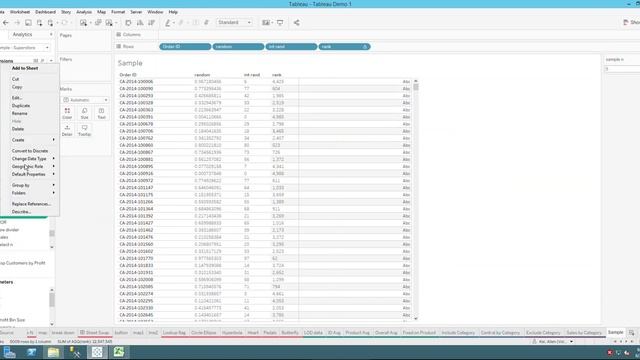Open the Help menu

pyautogui.click(x=173, y=12)
